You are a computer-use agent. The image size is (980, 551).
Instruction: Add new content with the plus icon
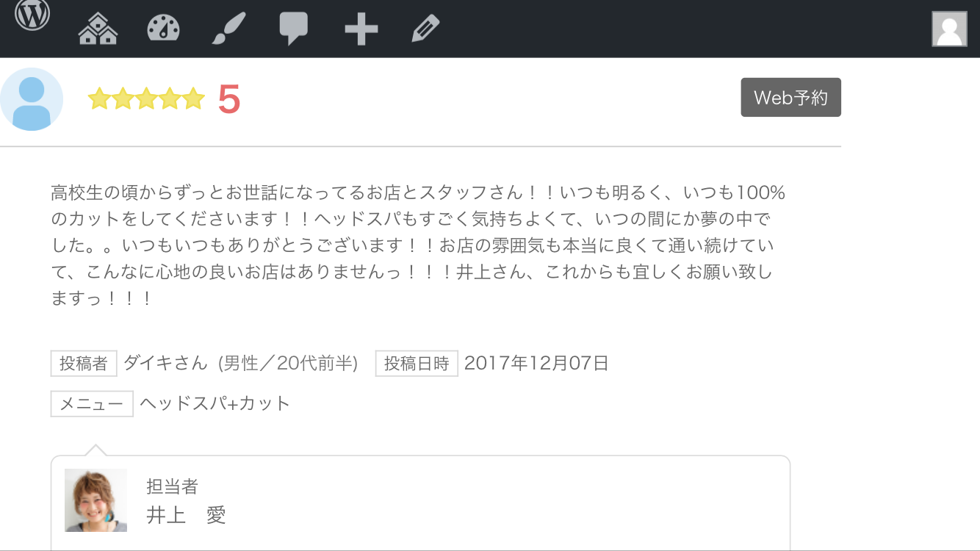pos(361,29)
